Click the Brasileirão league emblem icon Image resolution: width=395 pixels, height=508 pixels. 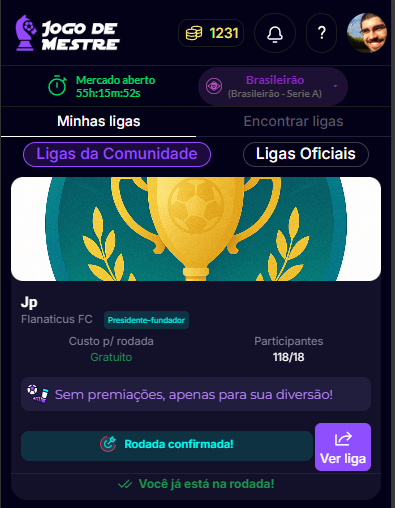214,86
